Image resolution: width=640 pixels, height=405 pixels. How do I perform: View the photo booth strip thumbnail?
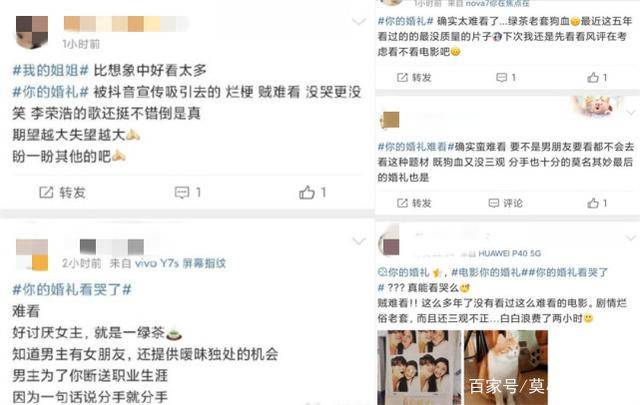419,367
